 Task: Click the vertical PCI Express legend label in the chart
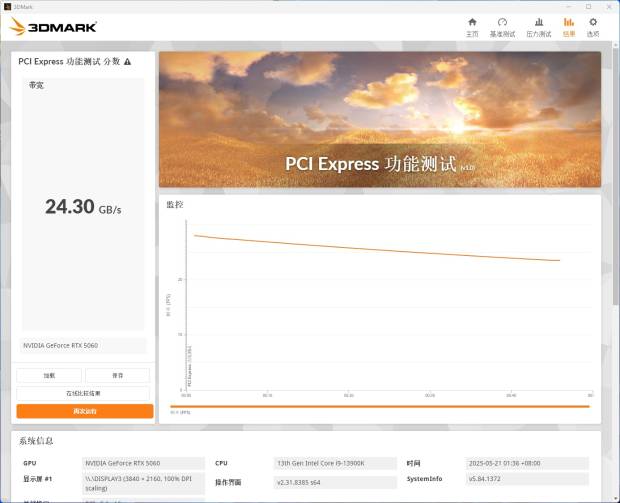point(190,366)
